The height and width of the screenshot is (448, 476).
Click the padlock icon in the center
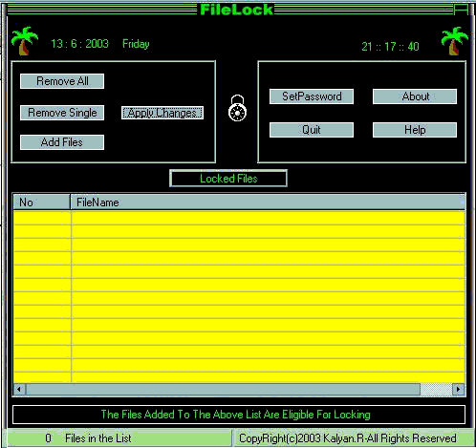point(237,108)
